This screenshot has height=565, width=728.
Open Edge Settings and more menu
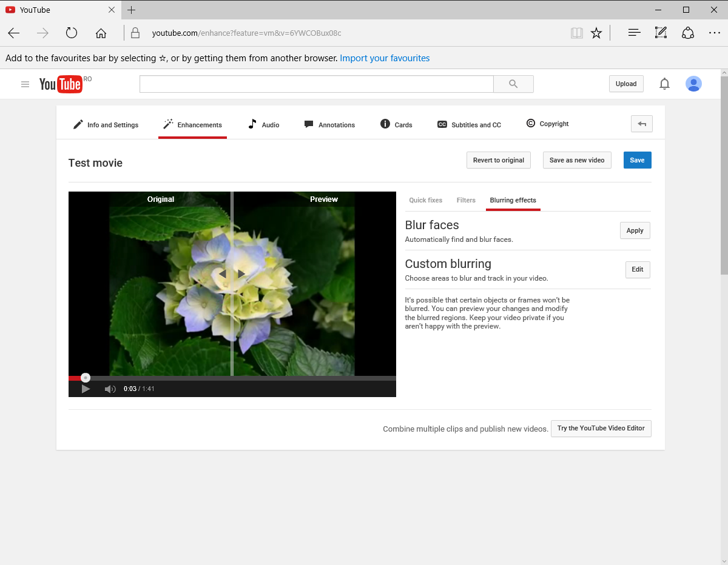coord(715,33)
